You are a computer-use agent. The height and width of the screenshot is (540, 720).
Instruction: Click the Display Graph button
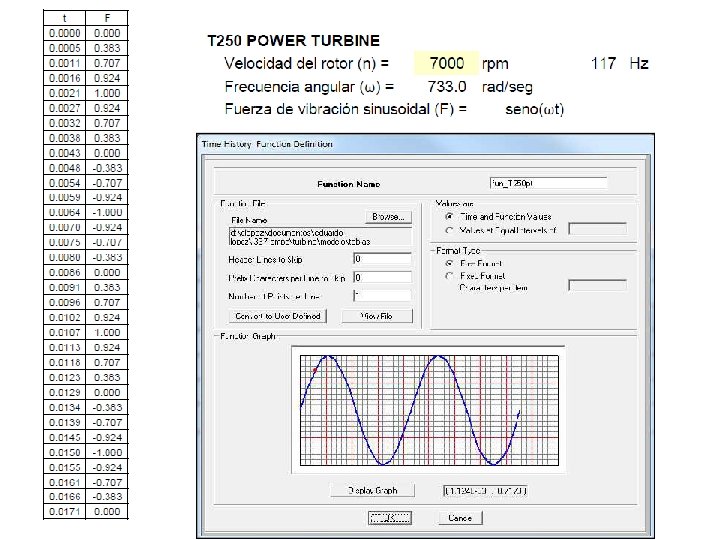coord(372,490)
